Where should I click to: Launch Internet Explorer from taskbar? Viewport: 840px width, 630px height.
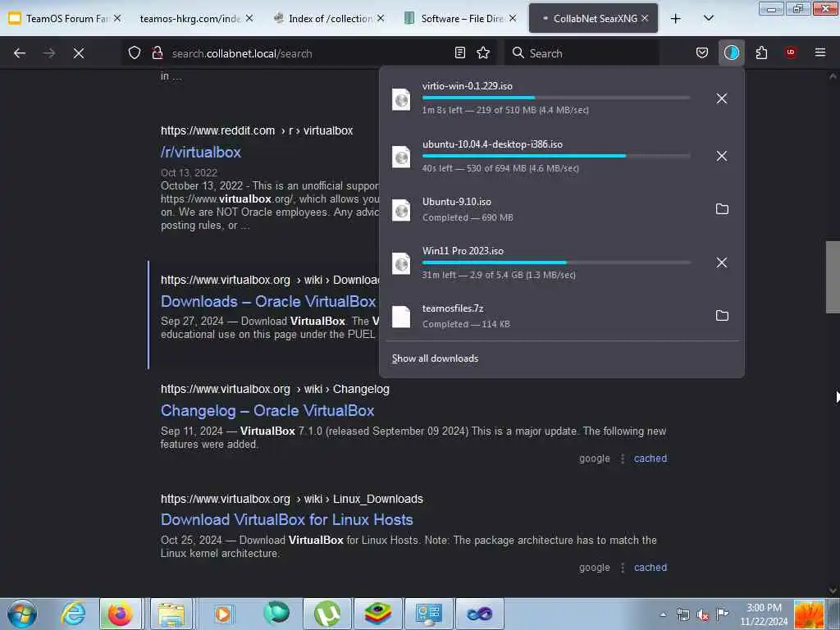[73, 614]
